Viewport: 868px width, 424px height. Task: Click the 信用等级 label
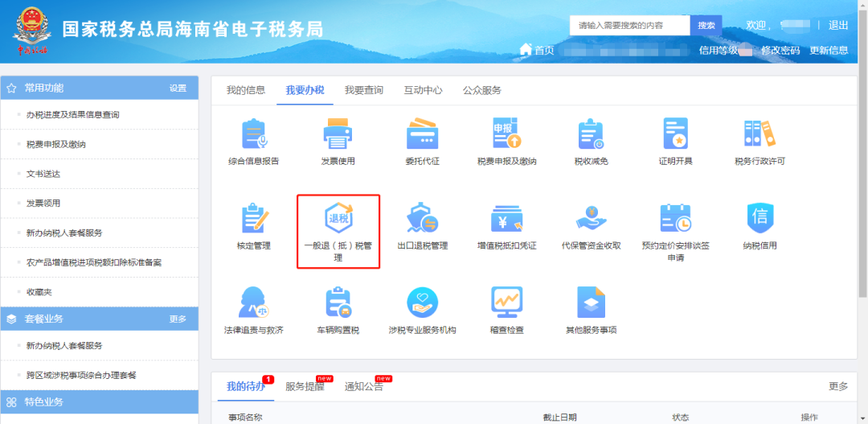click(719, 51)
